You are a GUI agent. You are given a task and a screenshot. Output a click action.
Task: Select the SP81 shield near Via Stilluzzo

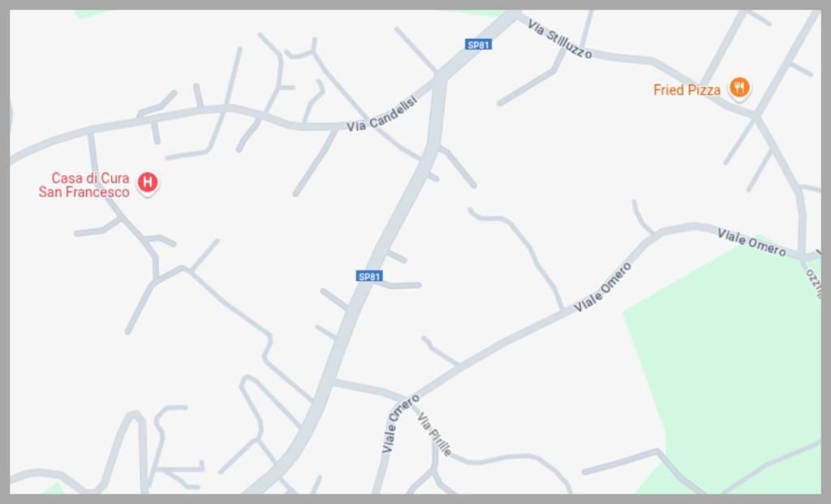click(479, 45)
